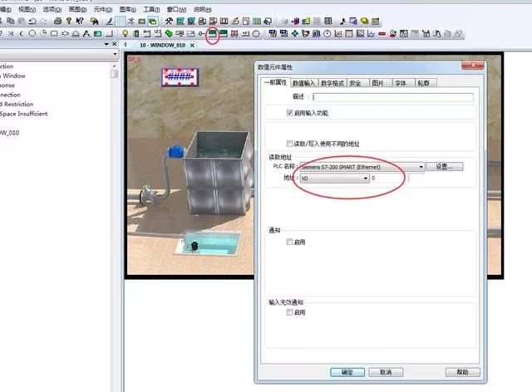This screenshot has height=392, width=532.
Task: Click the 取消 button
Action: pyautogui.click(x=386, y=372)
